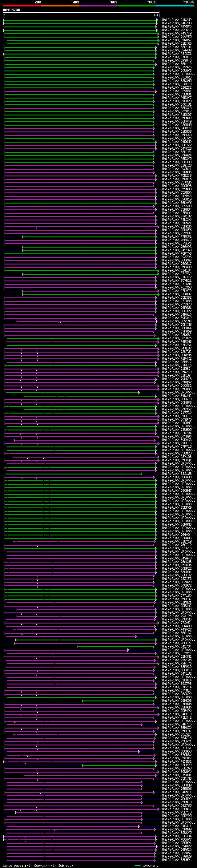197x868 pixels.
Task: Open hit UniRef100_Q016L6
Action: click(177, 30)
